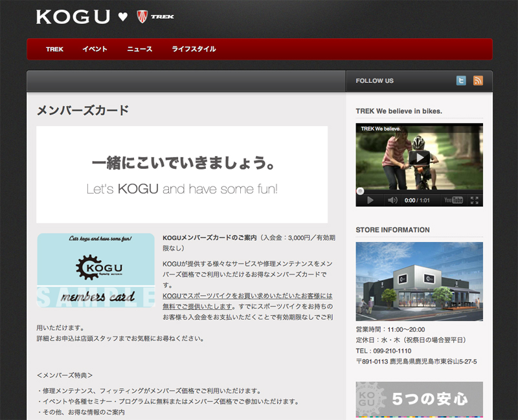Image resolution: width=518 pixels, height=420 pixels.
Task: Click the TREK We believe video title overlay
Action: point(381,129)
